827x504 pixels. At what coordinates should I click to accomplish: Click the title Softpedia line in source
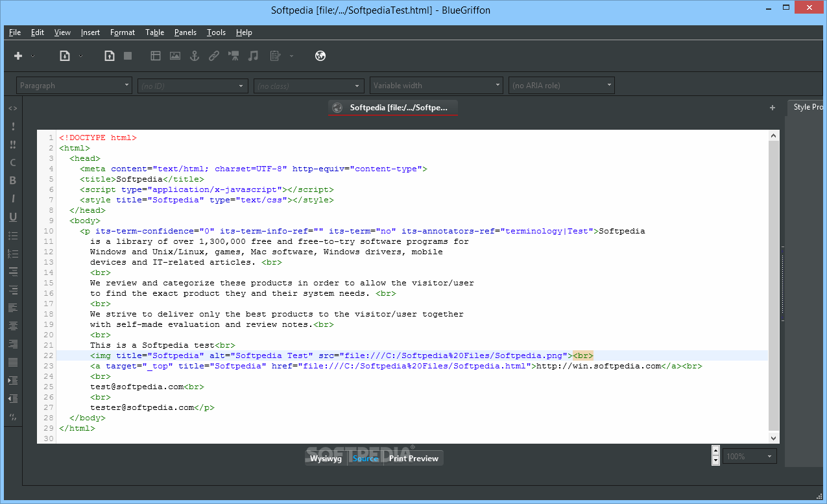142,179
